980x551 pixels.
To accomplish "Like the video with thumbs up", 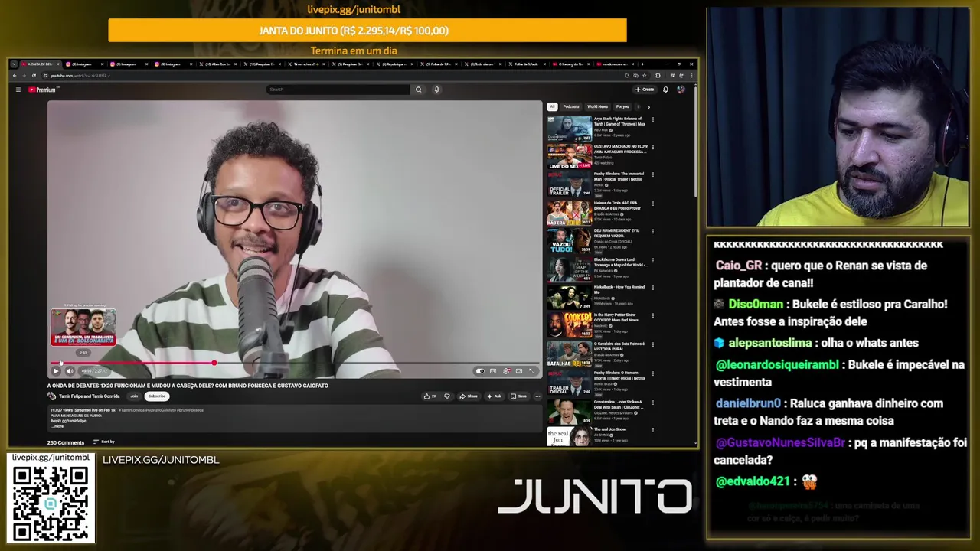I will [x=430, y=396].
